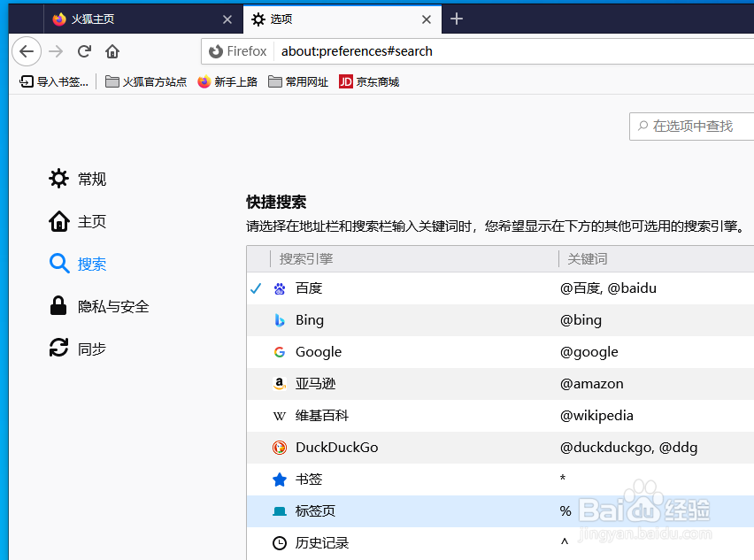
Task: Click the 选项 tab gear icon
Action: (258, 19)
